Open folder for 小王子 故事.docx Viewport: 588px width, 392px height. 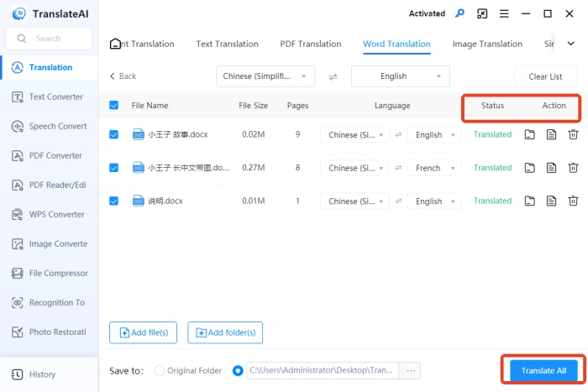(529, 134)
